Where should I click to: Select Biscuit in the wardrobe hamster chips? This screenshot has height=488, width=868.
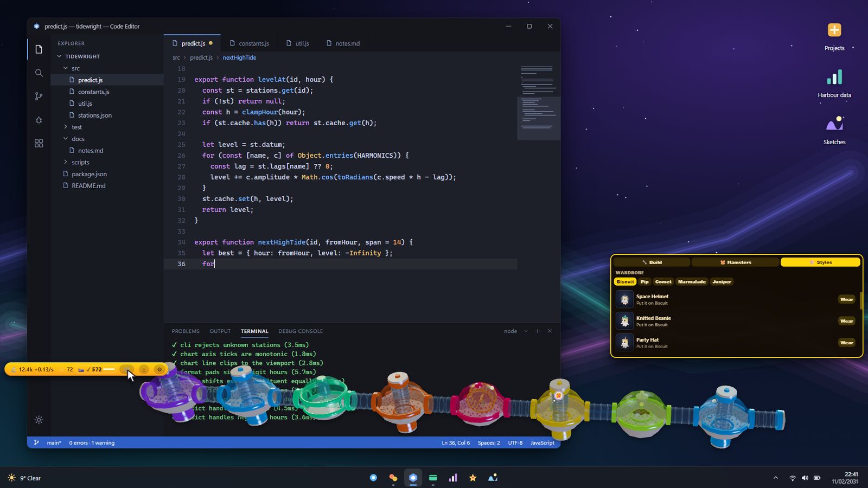click(x=625, y=282)
